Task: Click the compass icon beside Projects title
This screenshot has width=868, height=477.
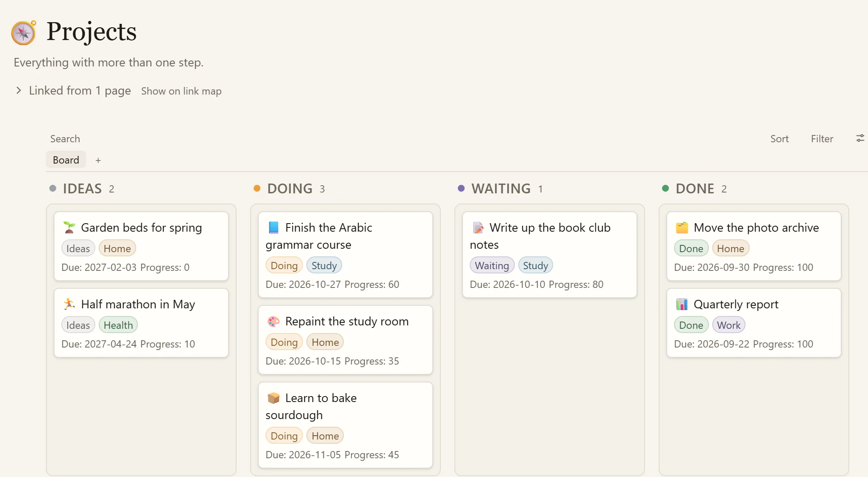Action: [24, 32]
